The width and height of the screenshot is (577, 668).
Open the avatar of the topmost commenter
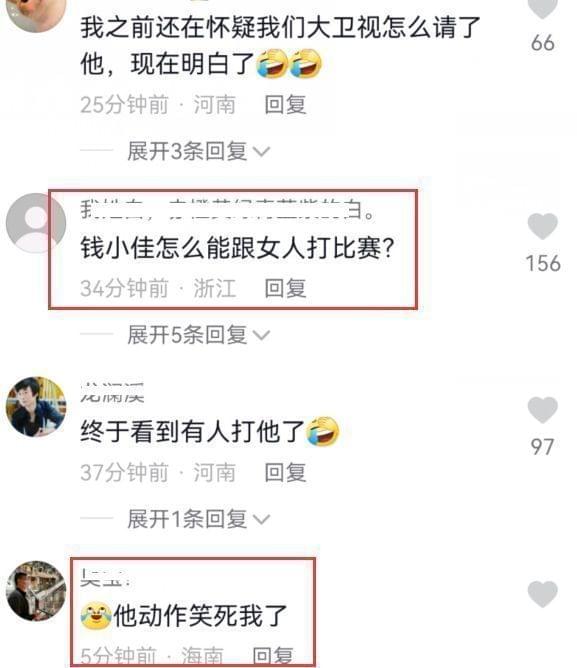[x=36, y=15]
